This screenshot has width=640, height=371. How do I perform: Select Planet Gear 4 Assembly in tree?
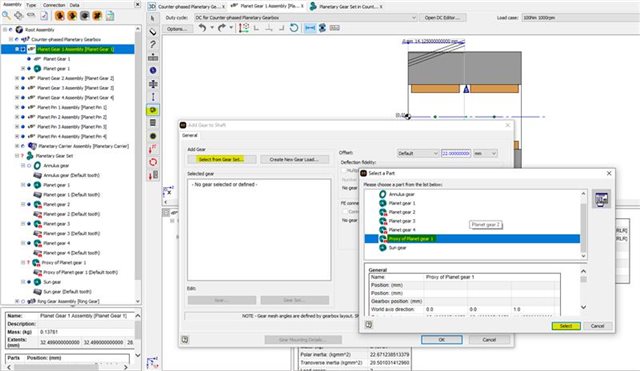coord(76,98)
